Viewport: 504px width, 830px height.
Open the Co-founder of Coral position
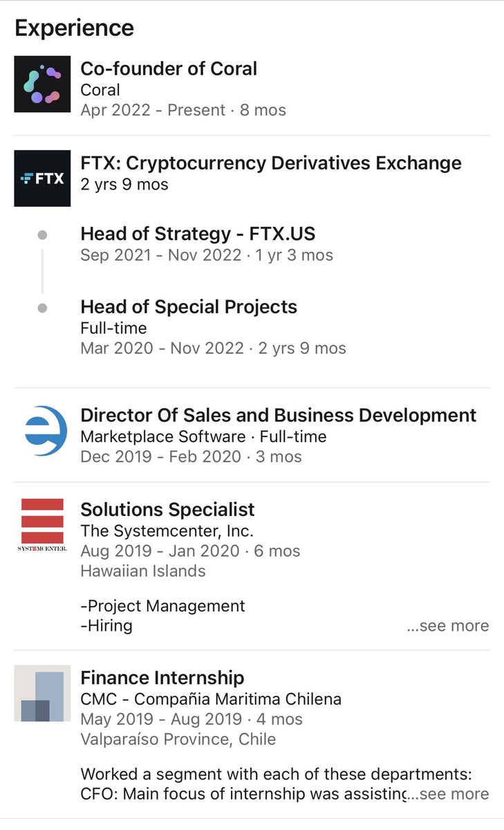169,68
